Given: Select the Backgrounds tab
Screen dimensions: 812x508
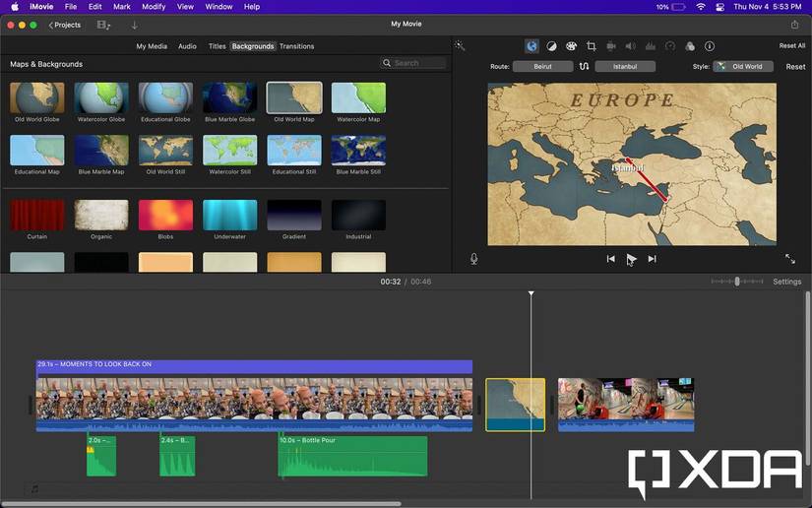Looking at the screenshot, I should coord(253,46).
